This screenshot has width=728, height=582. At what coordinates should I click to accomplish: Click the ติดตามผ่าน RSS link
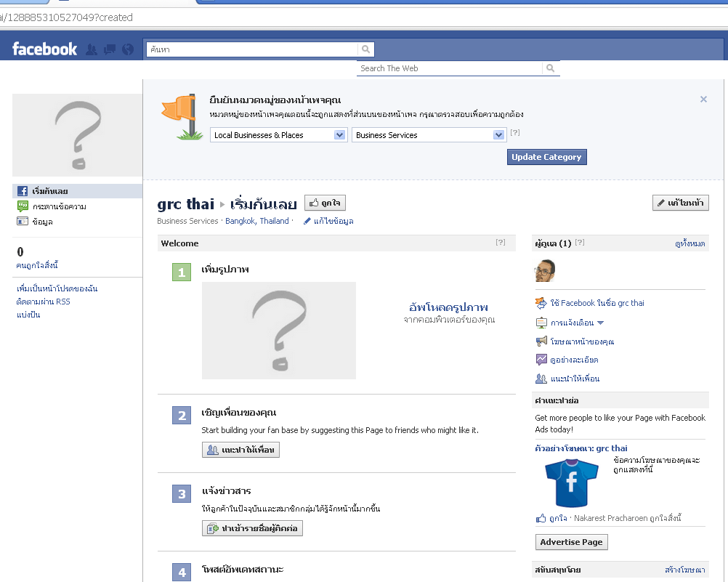(43, 302)
